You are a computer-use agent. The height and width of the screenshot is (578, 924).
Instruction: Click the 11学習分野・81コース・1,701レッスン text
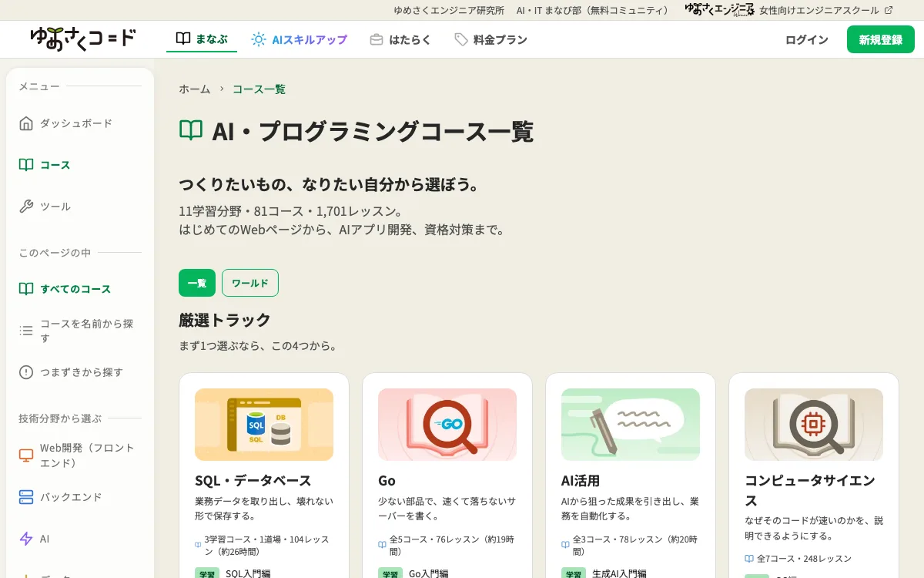[x=291, y=211]
